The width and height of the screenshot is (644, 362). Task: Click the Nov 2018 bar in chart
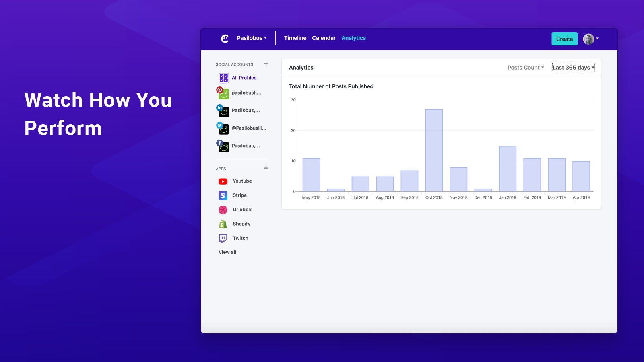point(458,179)
